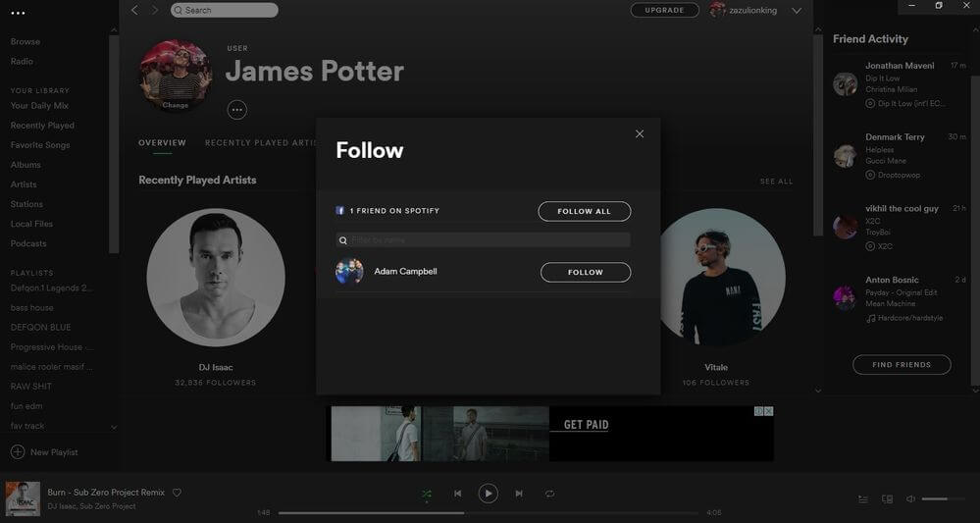Open the X2C album icon
980x523 pixels.
pyautogui.click(x=870, y=246)
